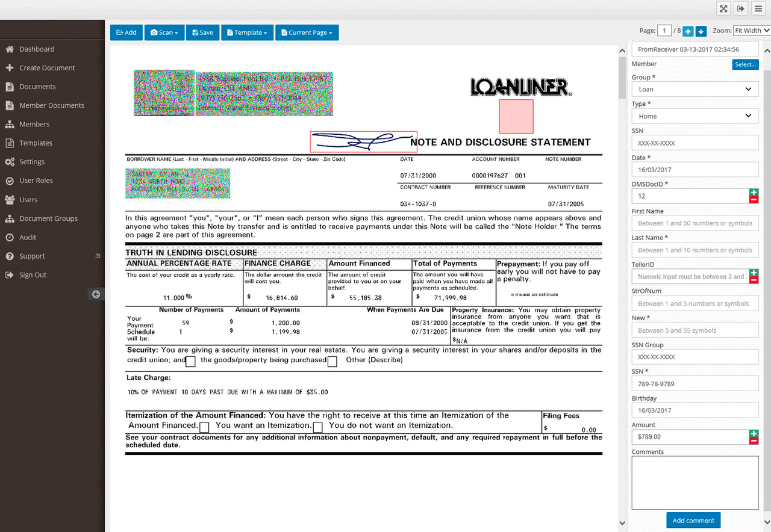Screen dimensions: 771x532
Task: Click the Documents file icon in sidebar
Action: (x=9, y=87)
